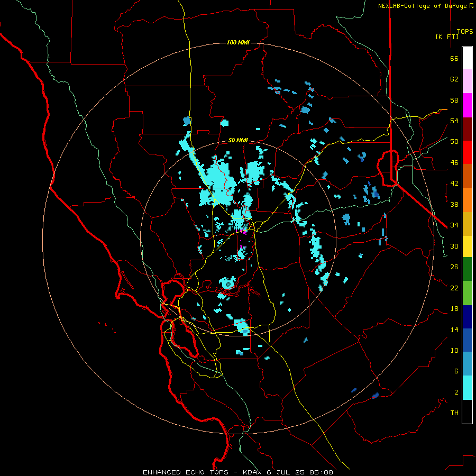The height and width of the screenshot is (476, 476).
Task: Click the '6 JUL 25 05:00' timestamp
Action: pos(300,472)
